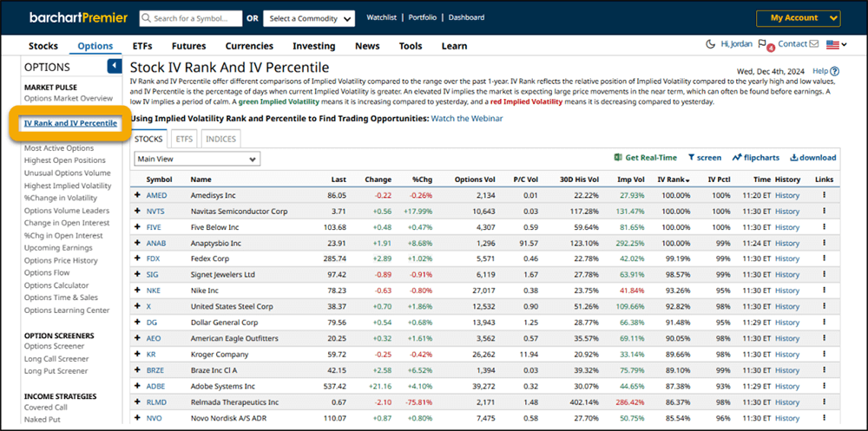Image resolution: width=868 pixels, height=431 pixels.
Task: Open the Stocks menu
Action: 43,46
